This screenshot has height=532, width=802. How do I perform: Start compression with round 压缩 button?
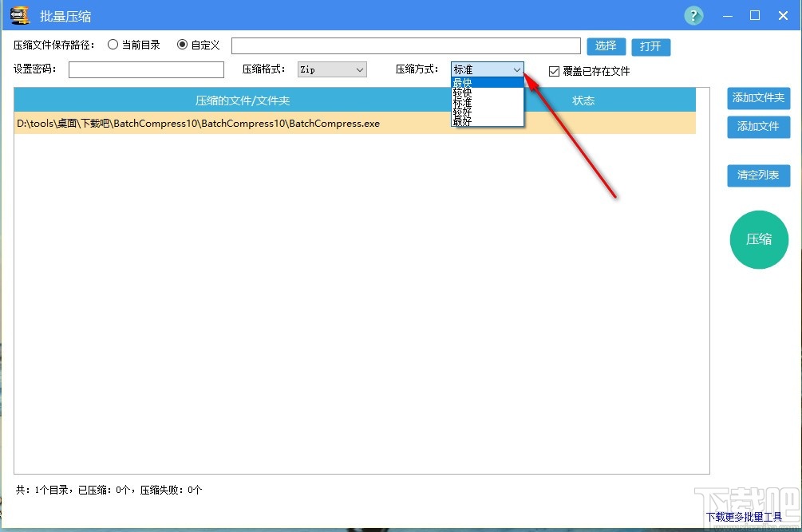[x=759, y=239]
